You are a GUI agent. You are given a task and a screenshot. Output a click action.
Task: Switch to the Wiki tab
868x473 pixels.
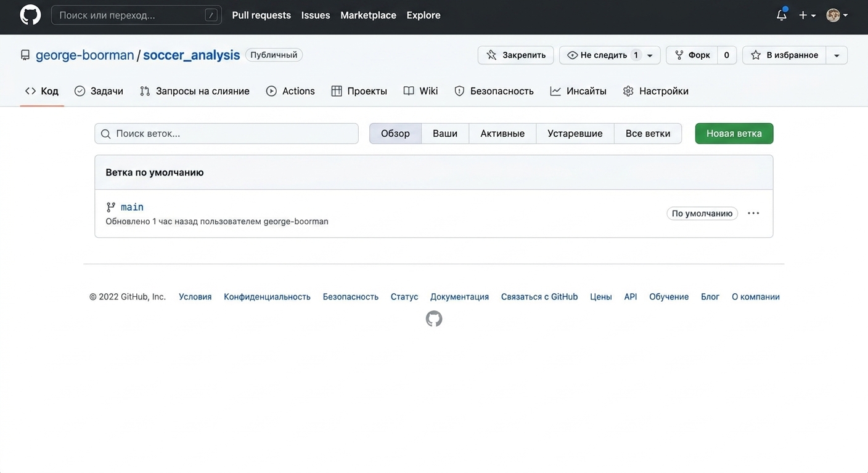(420, 91)
